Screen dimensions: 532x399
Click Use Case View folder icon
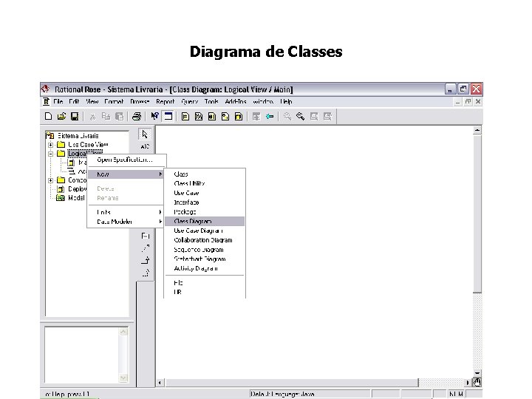pyautogui.click(x=61, y=145)
